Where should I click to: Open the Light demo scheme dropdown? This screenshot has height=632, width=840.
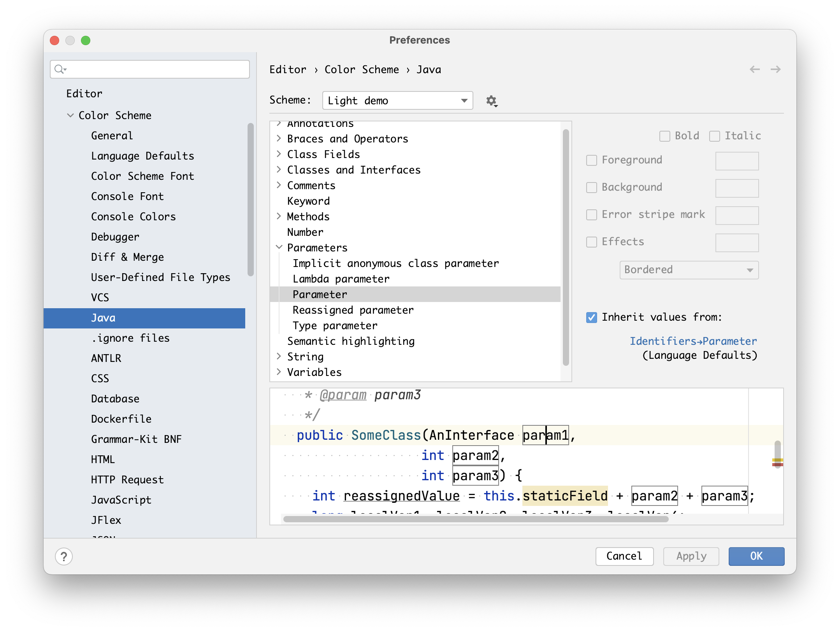point(397,100)
